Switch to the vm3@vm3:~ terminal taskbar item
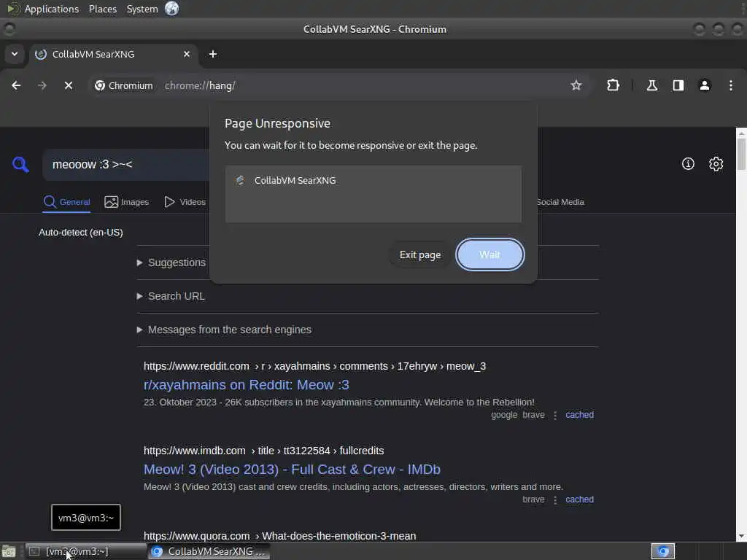Image resolution: width=747 pixels, height=560 pixels. tap(86, 551)
